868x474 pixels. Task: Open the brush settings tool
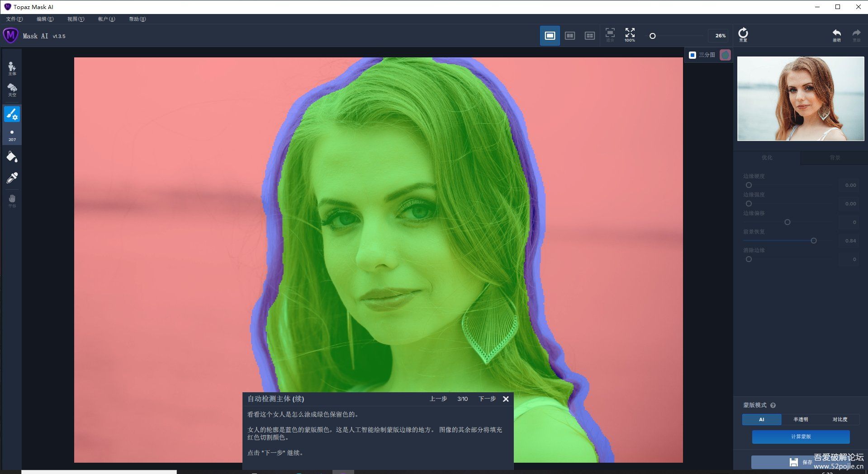coord(12,114)
